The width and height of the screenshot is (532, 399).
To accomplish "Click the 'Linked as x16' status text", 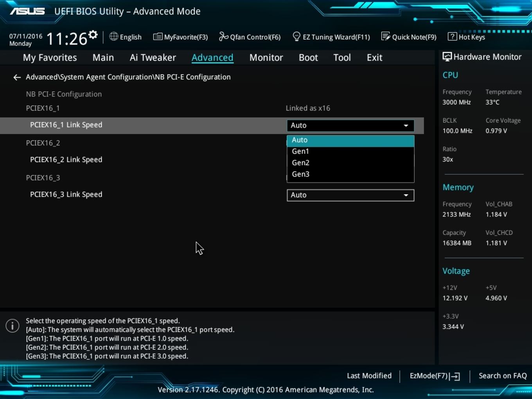I will click(x=308, y=108).
